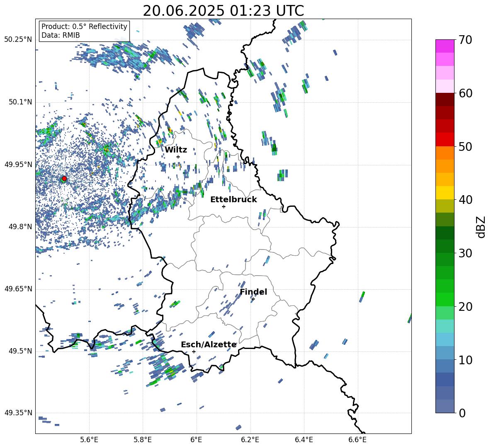Click the Data: RMIB text
Screen dimensions: 491x448
pyautogui.click(x=61, y=35)
